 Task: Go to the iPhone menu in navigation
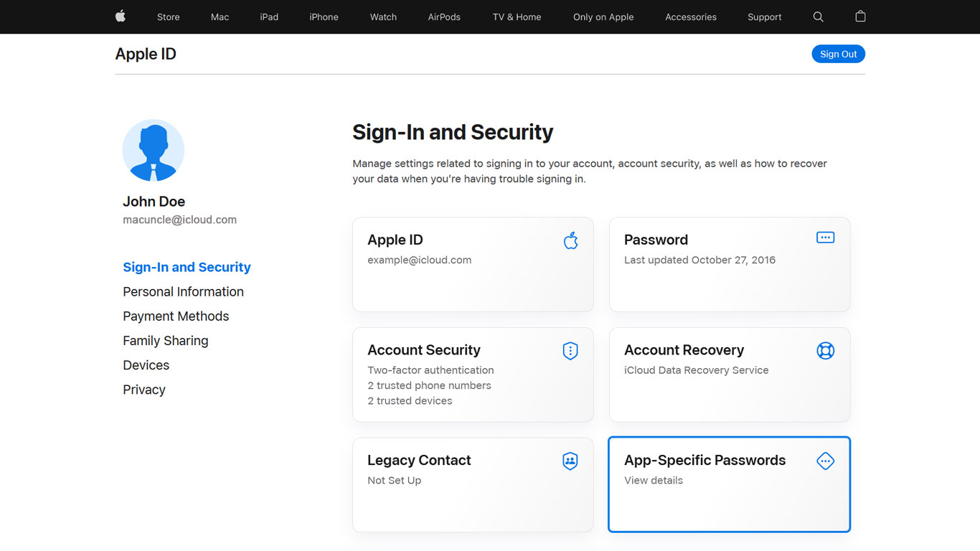324,17
